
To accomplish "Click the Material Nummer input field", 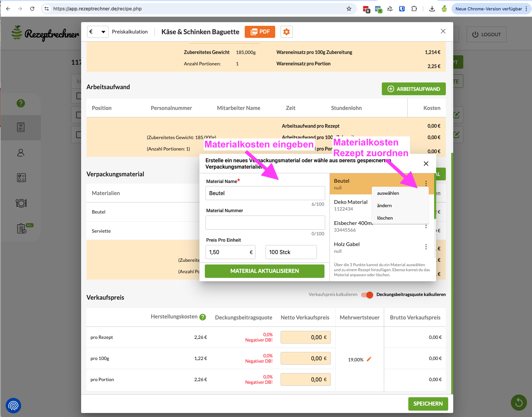I will pyautogui.click(x=265, y=223).
